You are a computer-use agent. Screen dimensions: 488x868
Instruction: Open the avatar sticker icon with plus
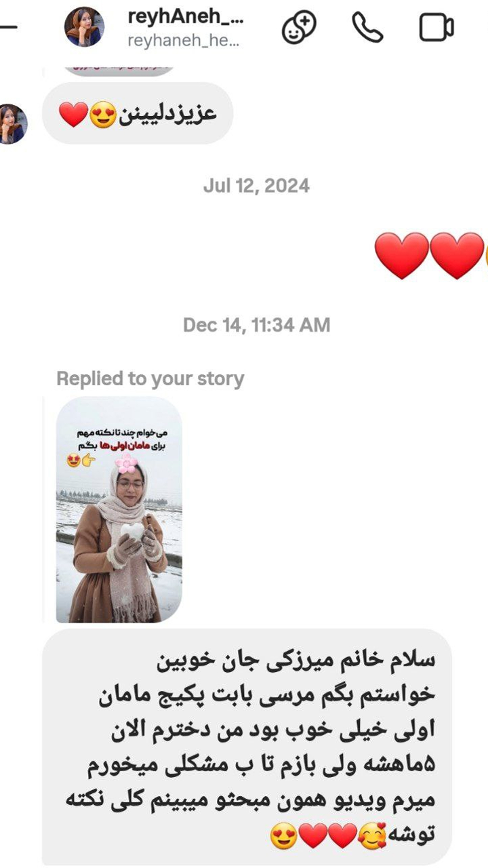tap(299, 28)
